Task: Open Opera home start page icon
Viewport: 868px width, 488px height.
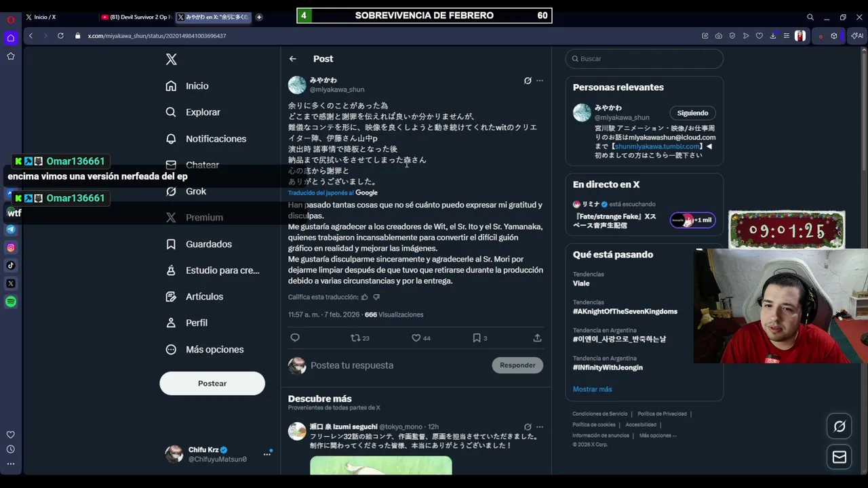Action: tap(11, 38)
